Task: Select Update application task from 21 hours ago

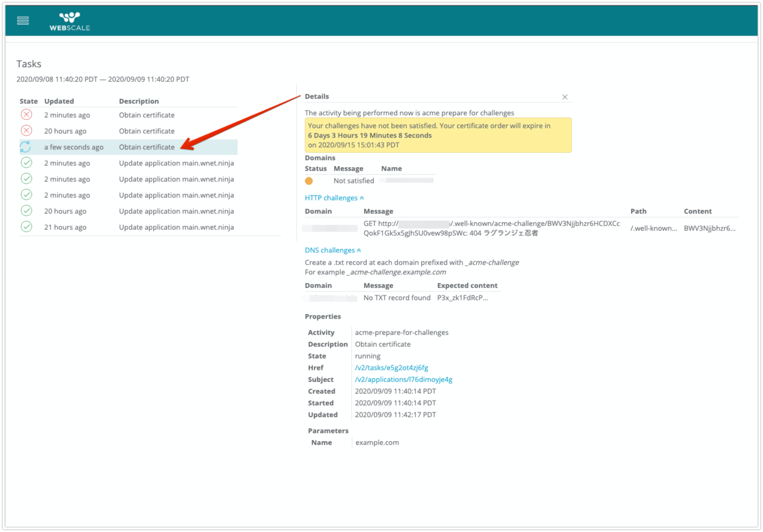Action: pyautogui.click(x=176, y=228)
